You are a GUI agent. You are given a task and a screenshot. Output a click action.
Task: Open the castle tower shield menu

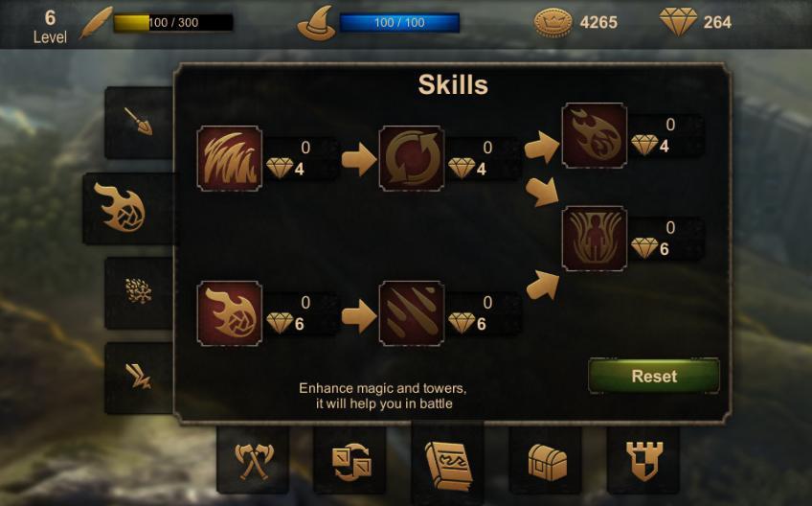pos(643,460)
